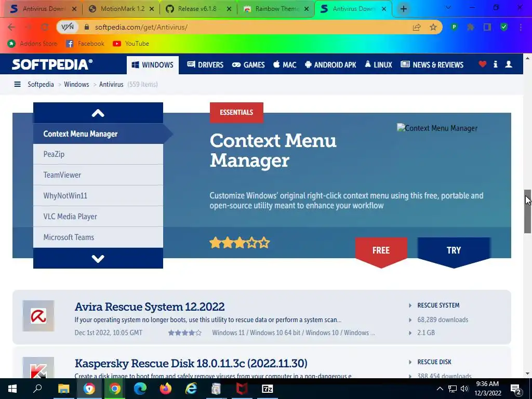The height and width of the screenshot is (399, 532).
Task: Click the Softpedia logo
Action: click(52, 64)
